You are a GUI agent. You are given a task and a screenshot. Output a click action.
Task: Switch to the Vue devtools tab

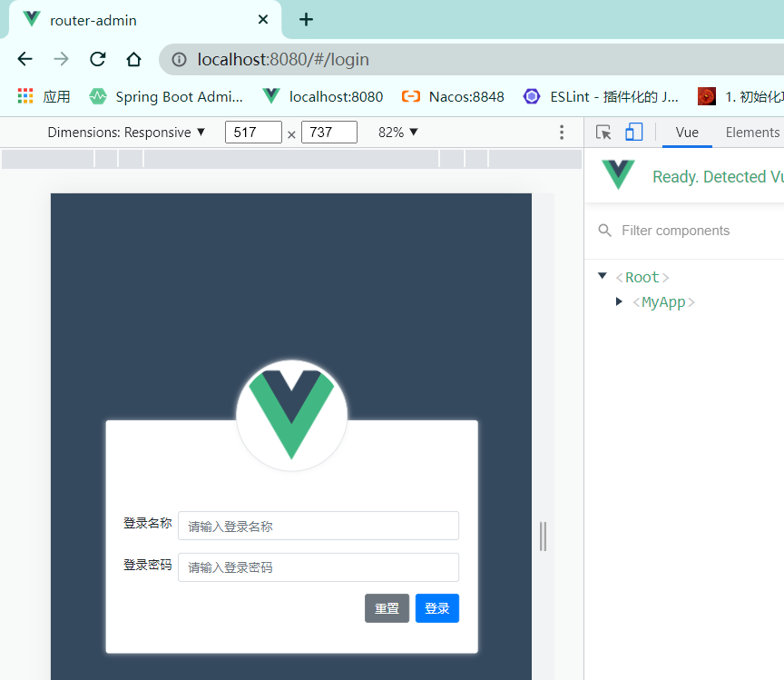click(687, 133)
